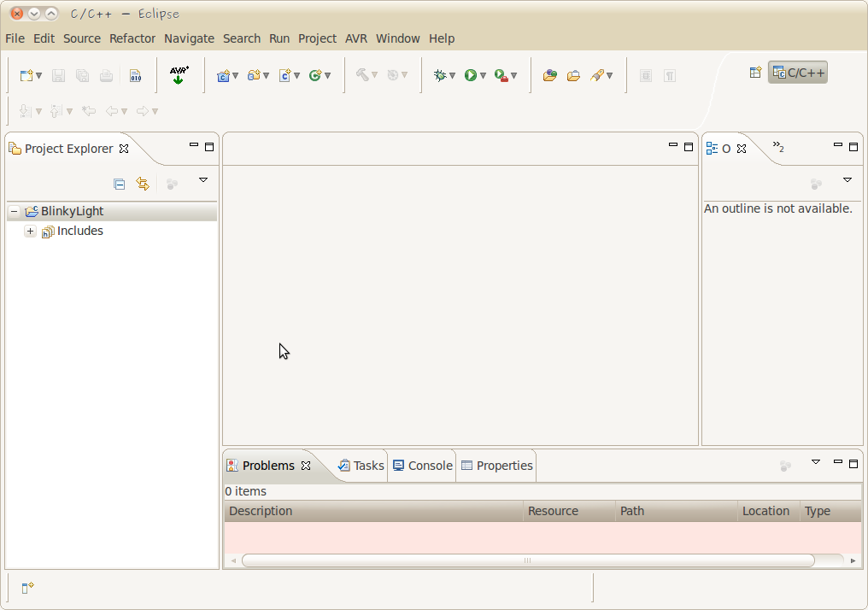This screenshot has height=610, width=868.
Task: Click the Collapse All icon in Project Explorer
Action: click(119, 184)
